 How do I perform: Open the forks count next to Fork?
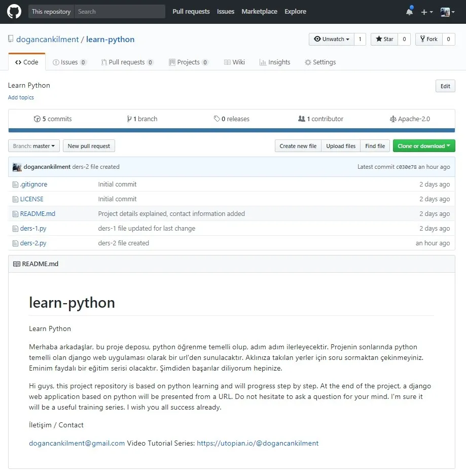point(448,39)
